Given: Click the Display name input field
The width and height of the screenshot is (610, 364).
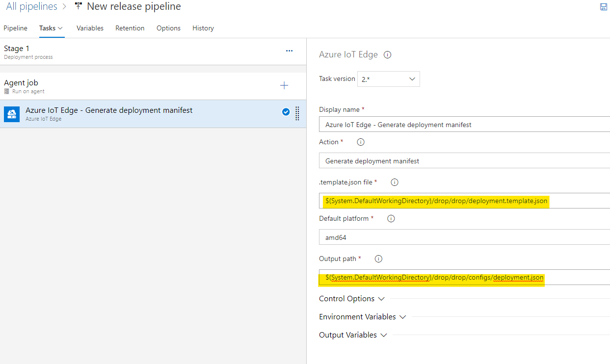Looking at the screenshot, I should [464, 125].
